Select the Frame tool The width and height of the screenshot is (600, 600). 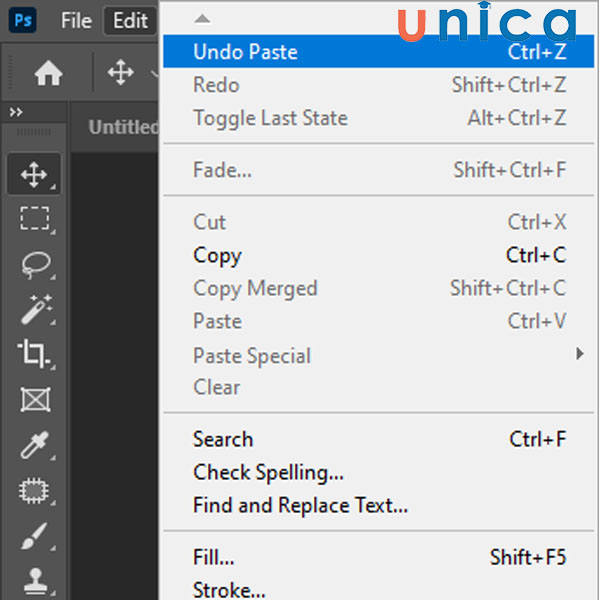click(35, 400)
